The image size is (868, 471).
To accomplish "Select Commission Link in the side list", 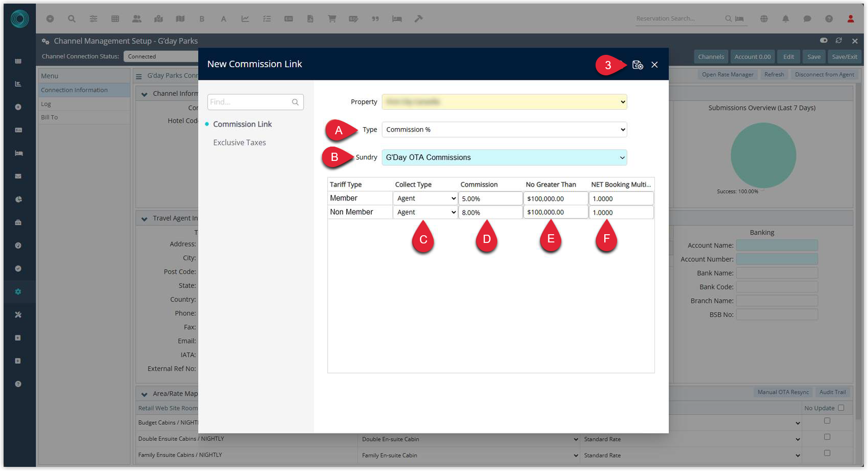I will (242, 124).
